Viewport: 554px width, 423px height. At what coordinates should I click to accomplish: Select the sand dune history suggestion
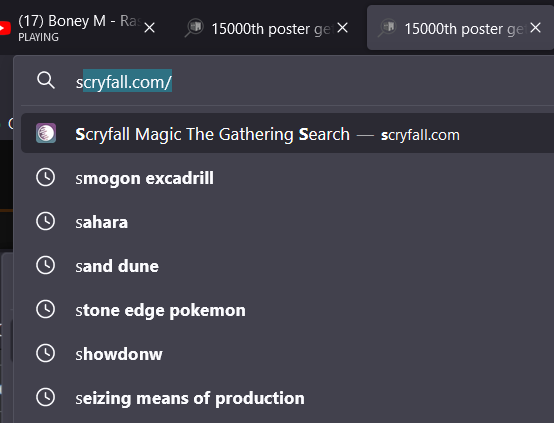tap(288, 265)
